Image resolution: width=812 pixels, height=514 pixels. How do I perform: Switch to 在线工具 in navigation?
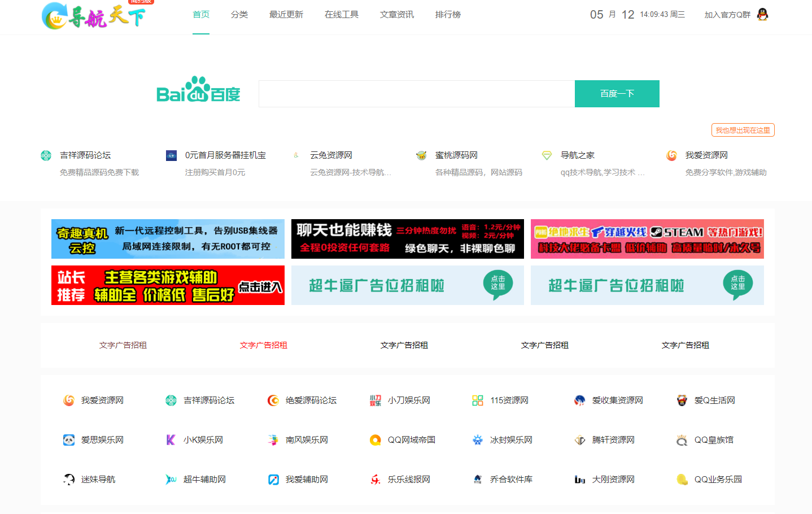(x=342, y=15)
